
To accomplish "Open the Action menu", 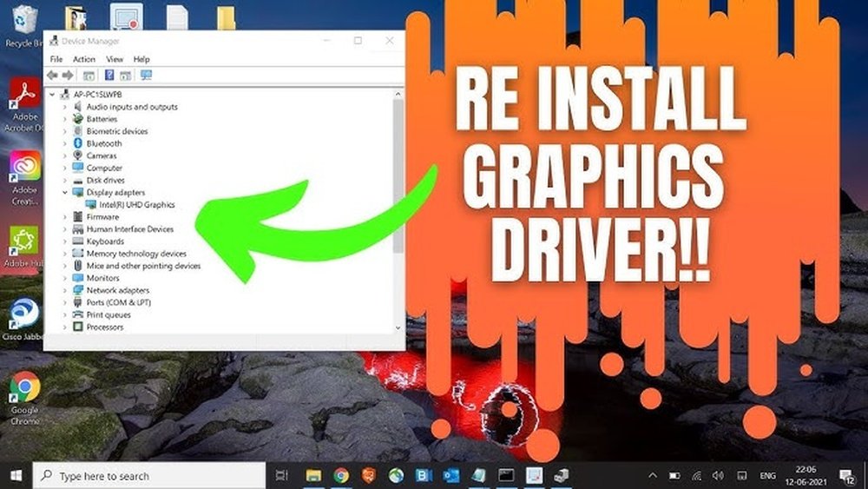I will [x=84, y=59].
